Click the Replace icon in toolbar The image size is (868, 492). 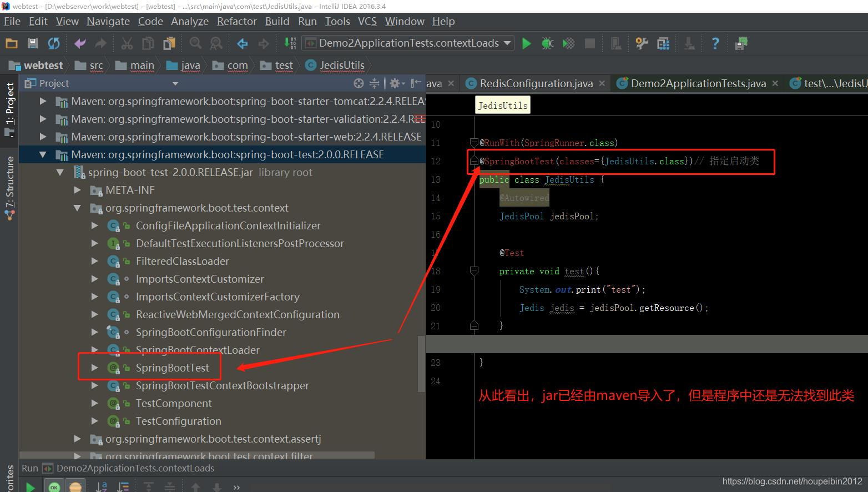[216, 43]
